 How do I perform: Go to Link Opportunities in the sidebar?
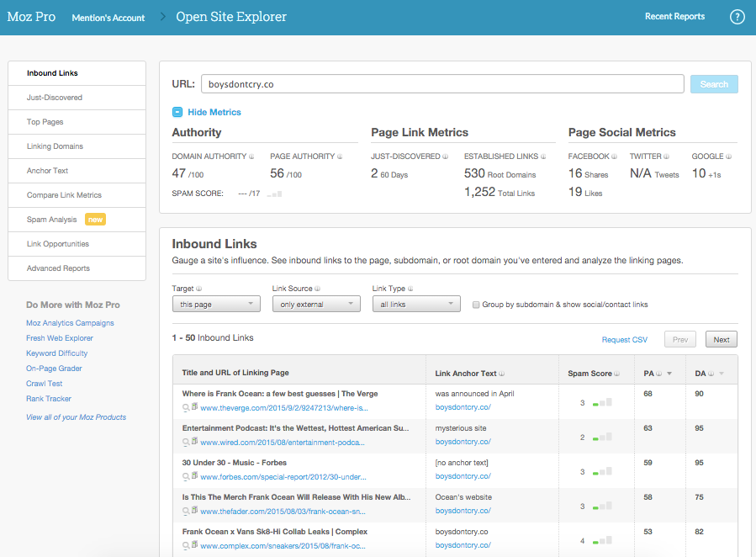coord(77,244)
